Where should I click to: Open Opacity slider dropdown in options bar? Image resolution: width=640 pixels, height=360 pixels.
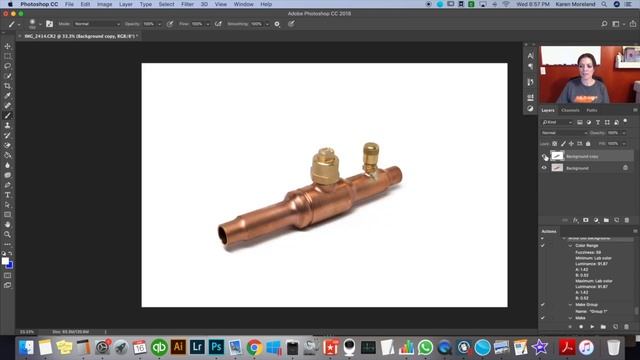(160, 24)
